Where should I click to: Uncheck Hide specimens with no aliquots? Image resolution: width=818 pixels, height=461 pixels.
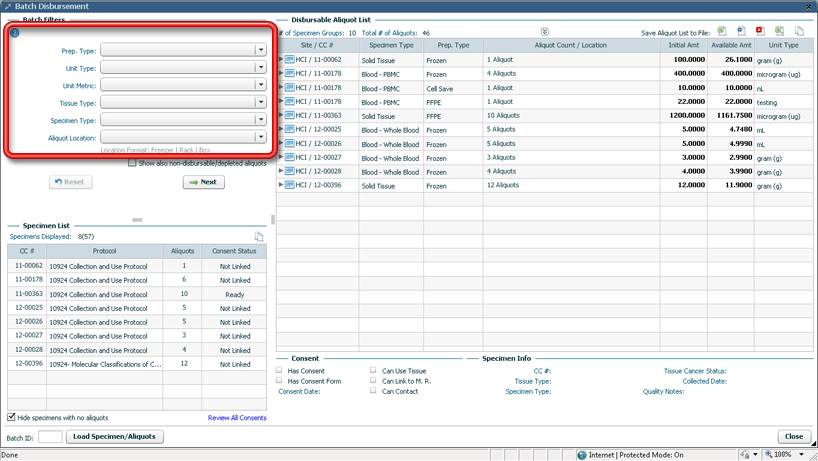[x=11, y=417]
